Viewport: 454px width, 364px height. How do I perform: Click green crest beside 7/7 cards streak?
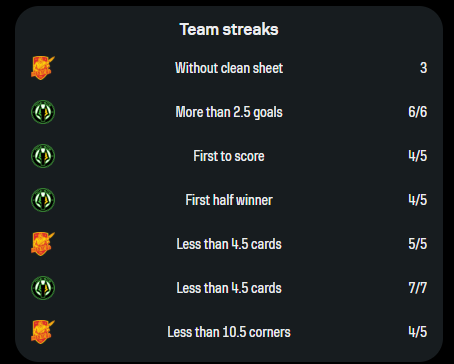click(43, 288)
